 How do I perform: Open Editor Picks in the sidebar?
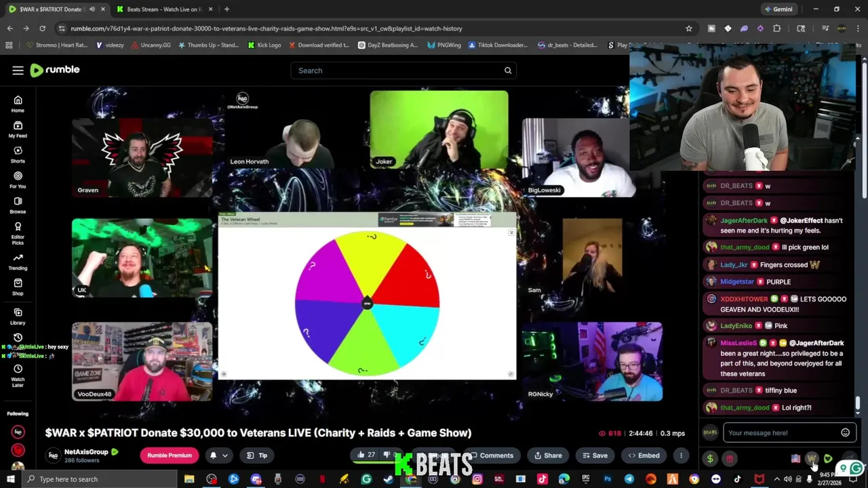pyautogui.click(x=18, y=233)
